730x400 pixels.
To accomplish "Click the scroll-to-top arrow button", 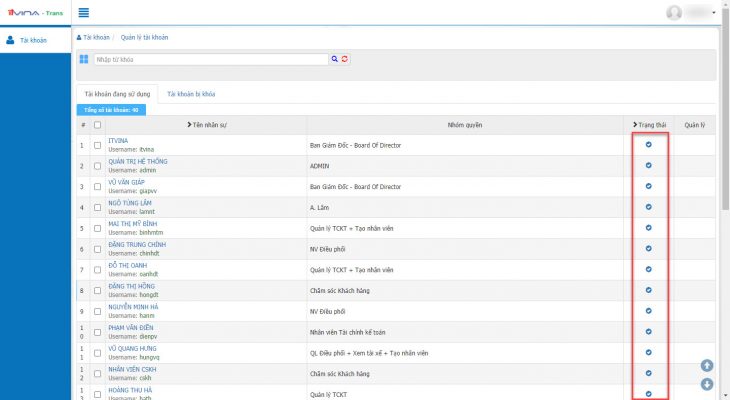I will [x=707, y=366].
